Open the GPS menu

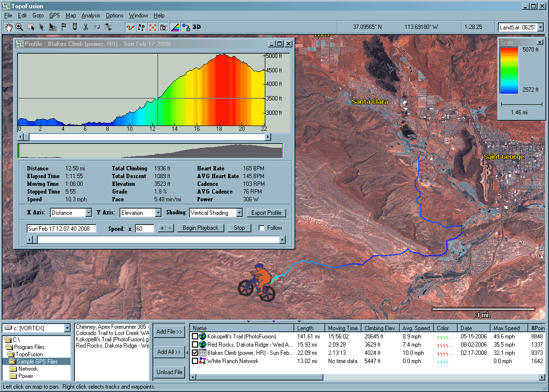[54, 15]
